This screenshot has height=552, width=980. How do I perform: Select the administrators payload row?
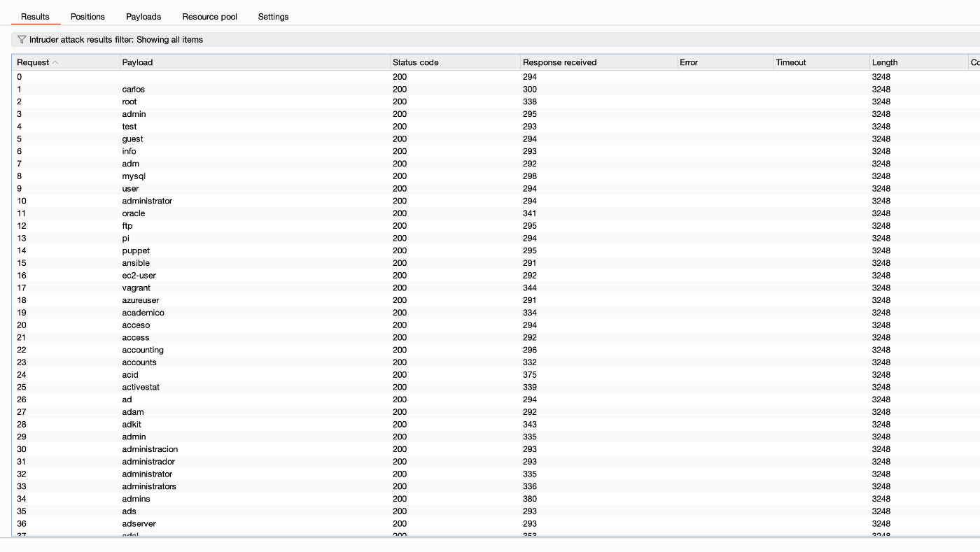point(496,486)
